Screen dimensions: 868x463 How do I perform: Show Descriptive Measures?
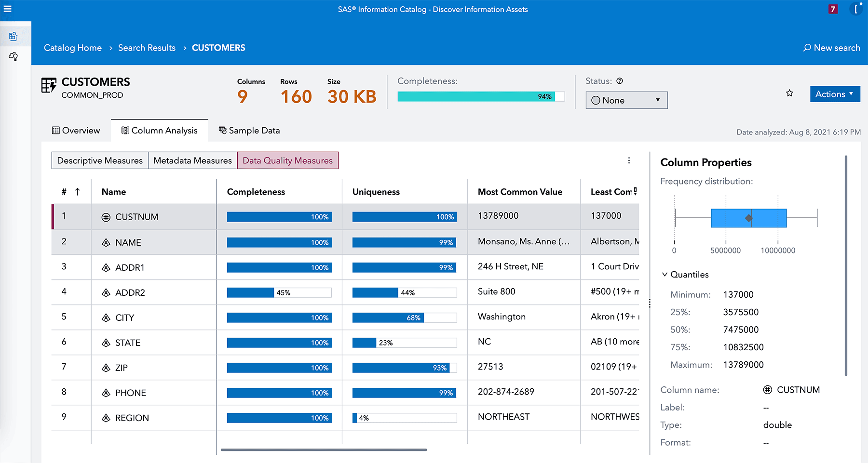(100, 160)
